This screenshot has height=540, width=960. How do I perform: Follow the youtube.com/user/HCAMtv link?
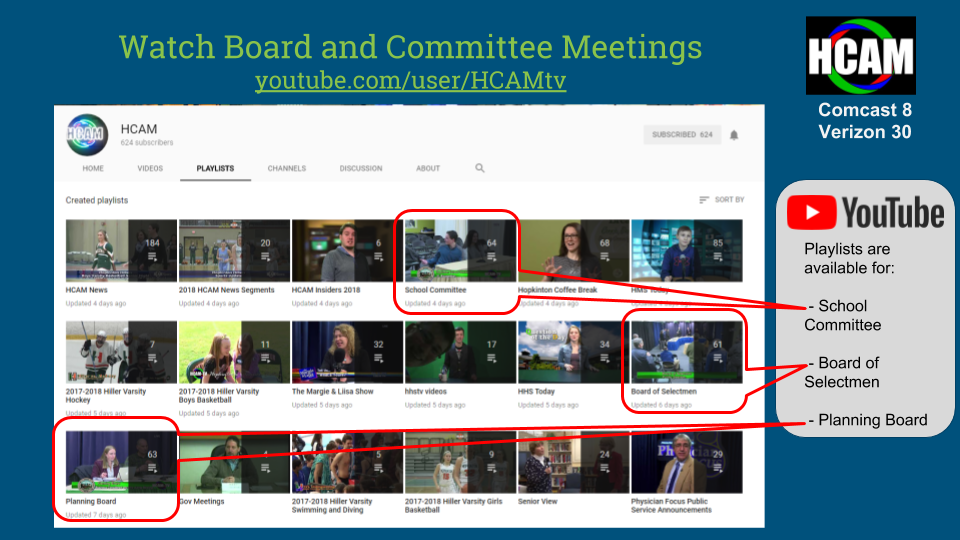coord(410,80)
